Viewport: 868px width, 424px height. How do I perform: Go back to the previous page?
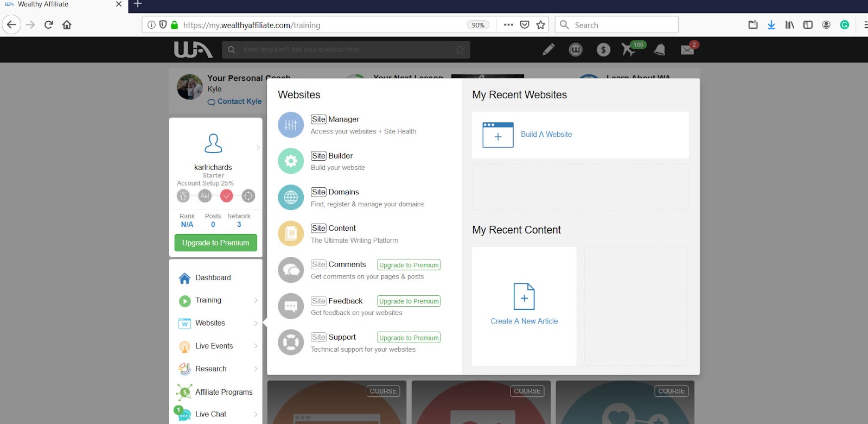click(11, 25)
